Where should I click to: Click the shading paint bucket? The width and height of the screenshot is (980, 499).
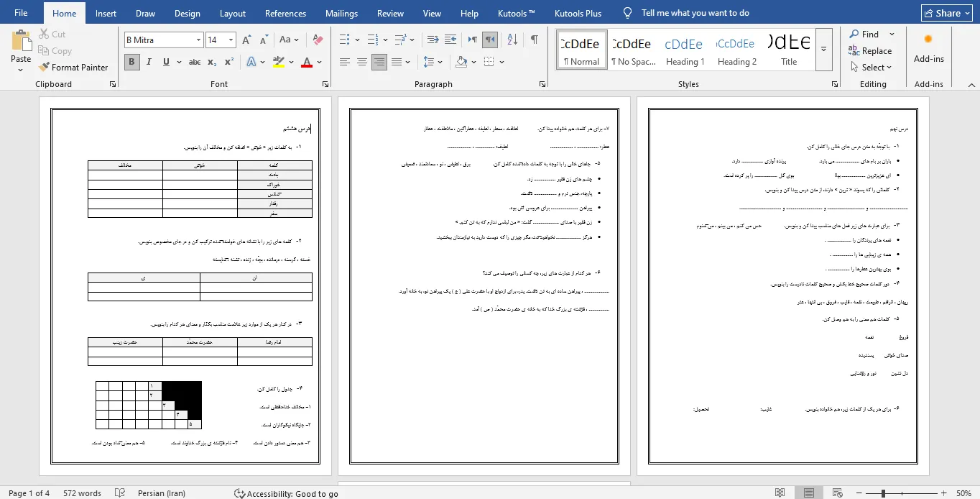pos(461,63)
